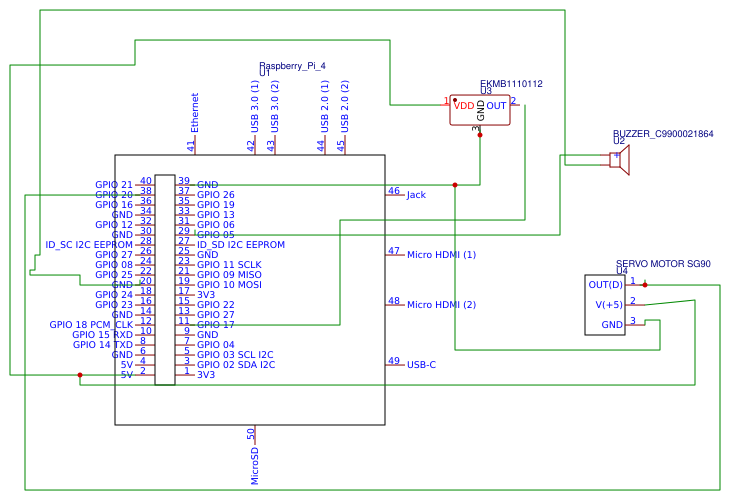
Task: Select the GPIO 23 pin label
Action: (114, 304)
